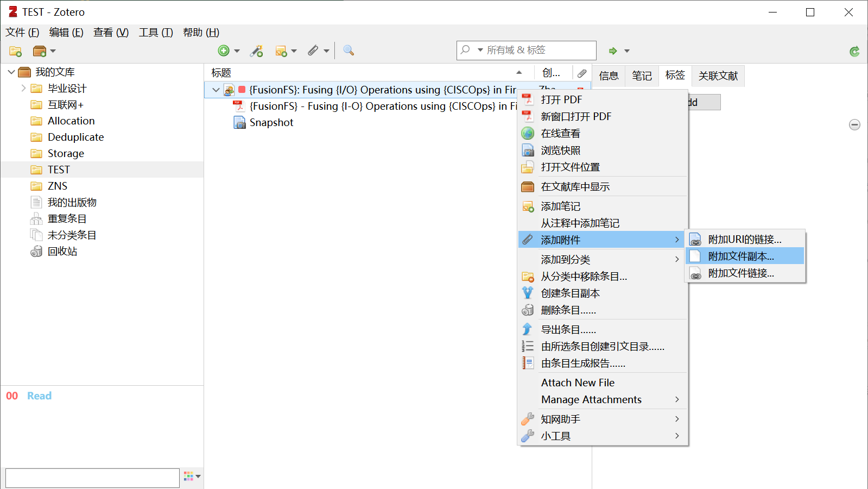The height and width of the screenshot is (489, 868).
Task: Click Attach New File menu entry
Action: point(603,383)
